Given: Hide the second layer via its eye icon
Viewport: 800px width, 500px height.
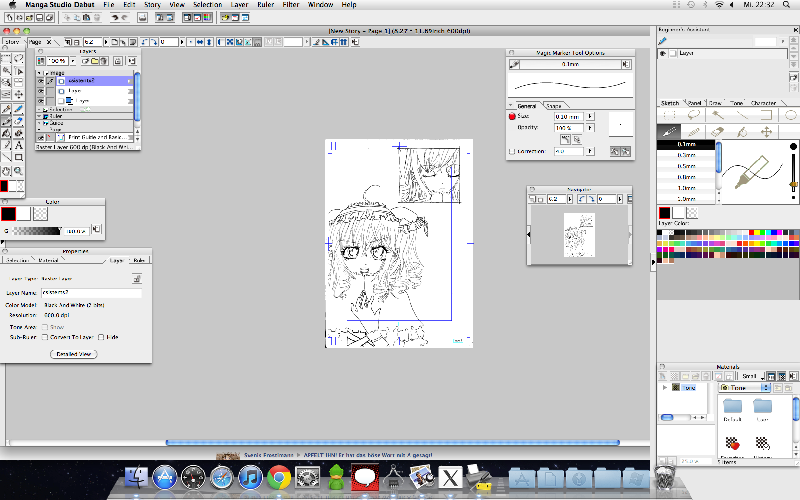Looking at the screenshot, I should pyautogui.click(x=40, y=91).
